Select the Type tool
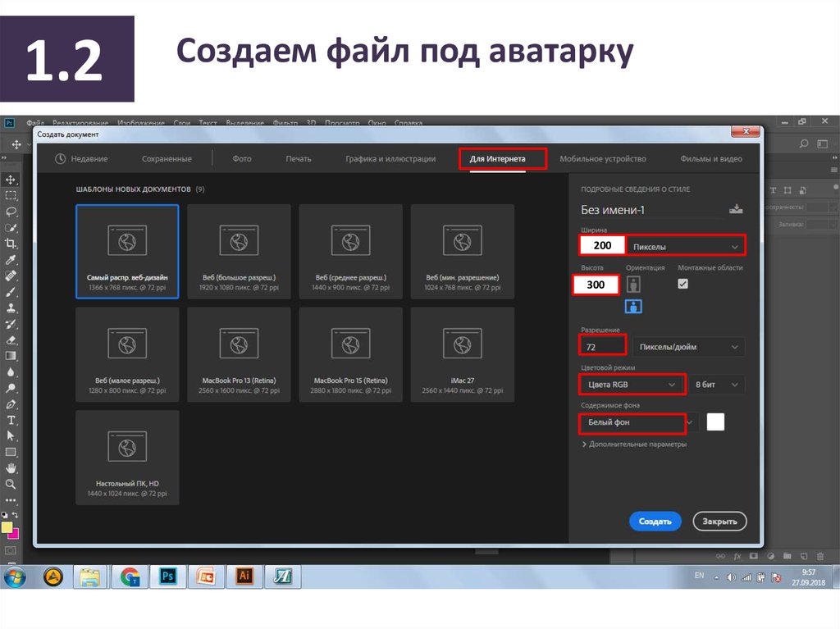840x629 pixels. coord(11,420)
